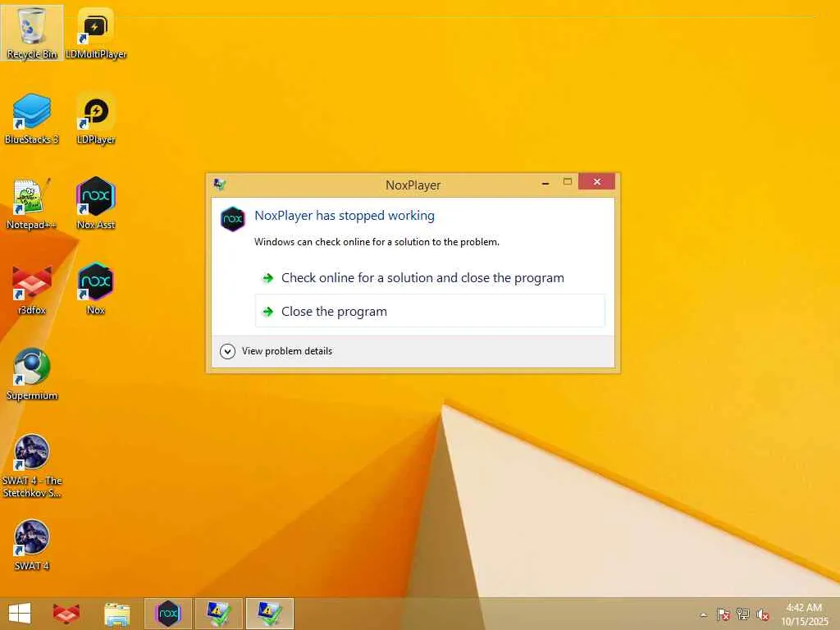Select the Supermium desktop shortcut

[32, 374]
